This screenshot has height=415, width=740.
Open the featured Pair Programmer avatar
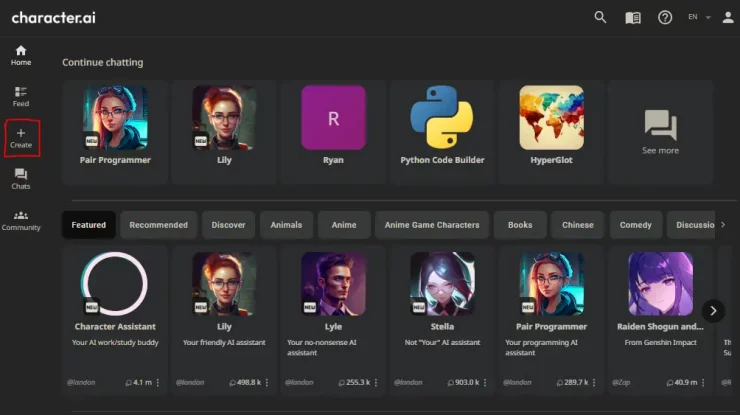click(551, 284)
